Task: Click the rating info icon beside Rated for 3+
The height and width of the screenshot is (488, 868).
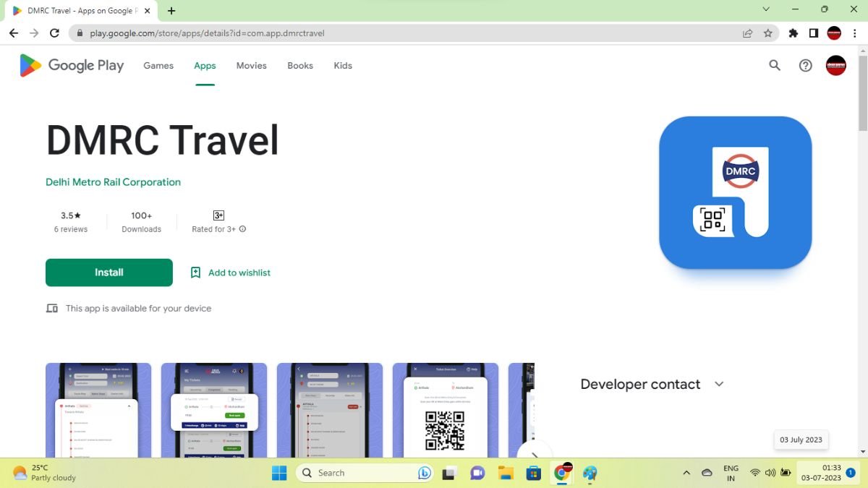Action: coord(242,229)
